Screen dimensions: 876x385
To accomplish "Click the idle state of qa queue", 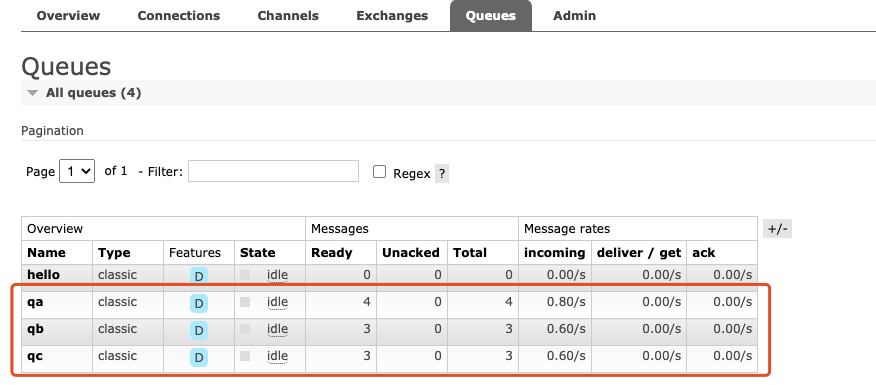I will 277,302.
